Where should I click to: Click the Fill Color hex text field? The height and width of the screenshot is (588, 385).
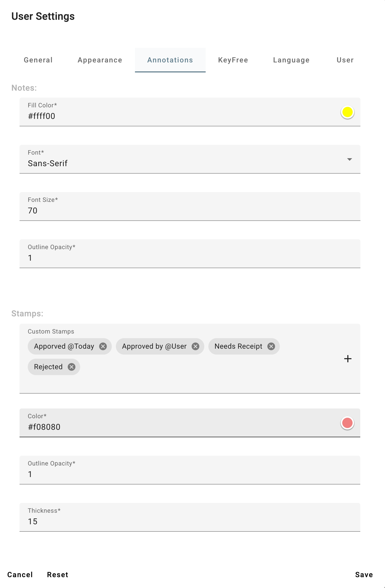(x=180, y=116)
